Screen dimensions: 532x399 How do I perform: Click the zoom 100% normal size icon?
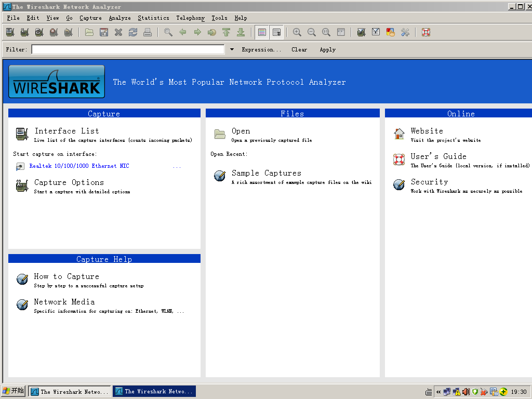pos(326,32)
